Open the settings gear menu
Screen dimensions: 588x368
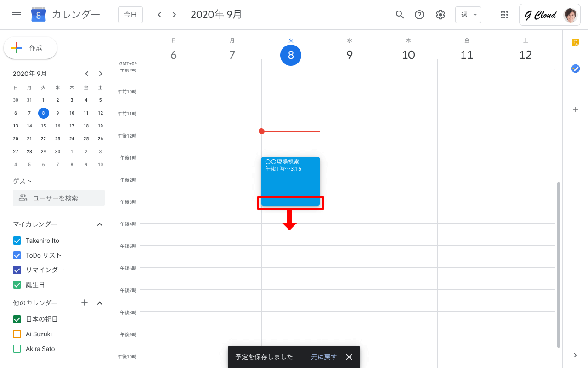[440, 15]
